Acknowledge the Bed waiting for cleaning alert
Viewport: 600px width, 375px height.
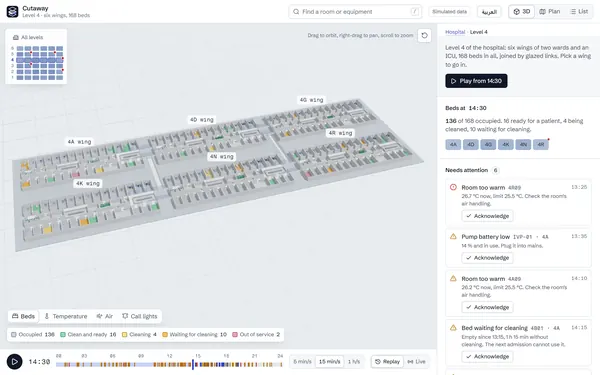[x=487, y=357]
